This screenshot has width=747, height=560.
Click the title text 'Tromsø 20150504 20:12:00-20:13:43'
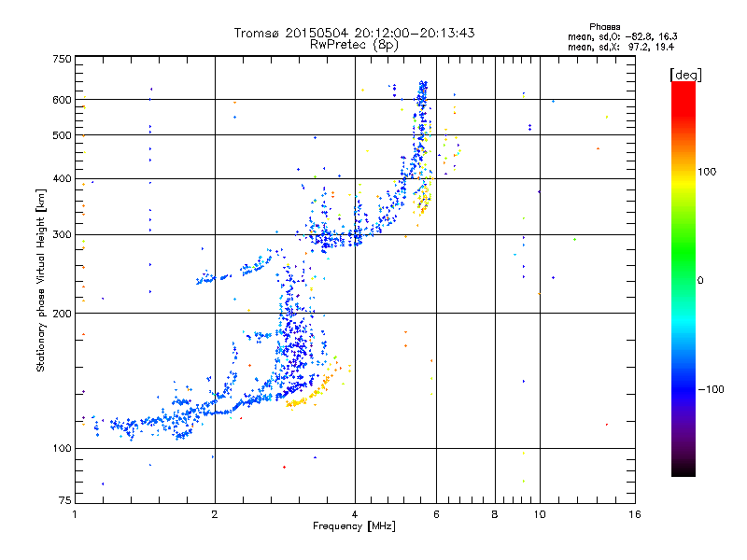click(x=354, y=33)
